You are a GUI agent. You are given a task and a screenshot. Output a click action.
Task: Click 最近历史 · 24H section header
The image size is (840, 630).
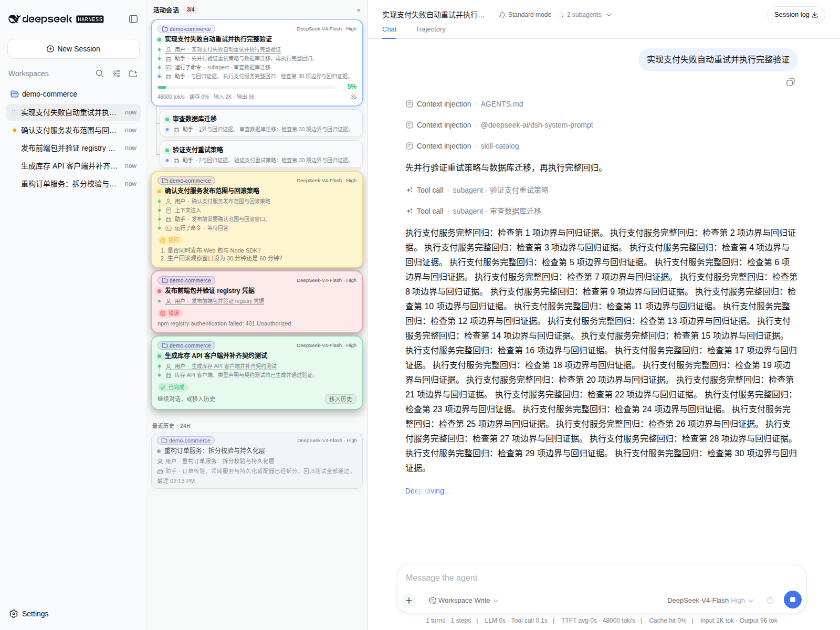[171, 426]
